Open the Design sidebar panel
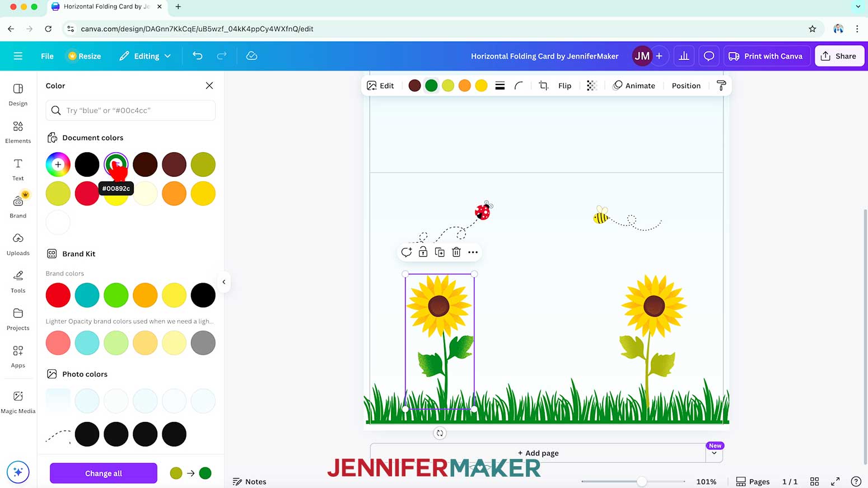This screenshot has width=868, height=488. (x=18, y=95)
